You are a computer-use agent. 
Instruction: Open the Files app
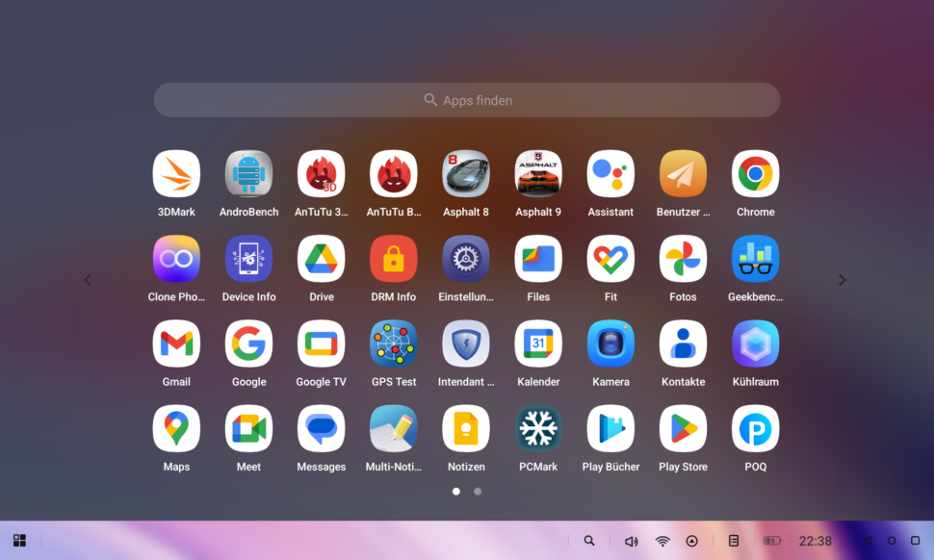pyautogui.click(x=538, y=259)
